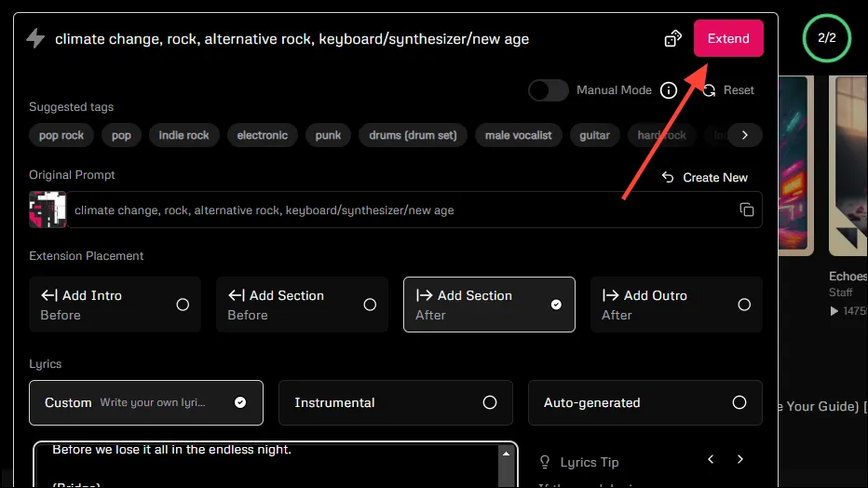This screenshot has height=488, width=868.
Task: Click the dice randomize prompt icon
Action: [672, 39]
